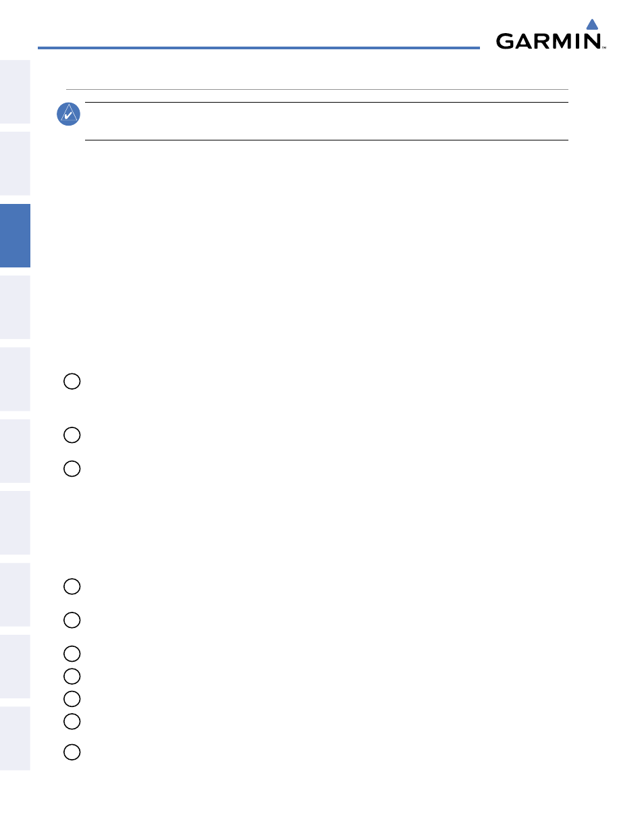Select the third circle of the seven-circle group
Image resolution: width=644 pixels, height=834 pixels.
72,654
